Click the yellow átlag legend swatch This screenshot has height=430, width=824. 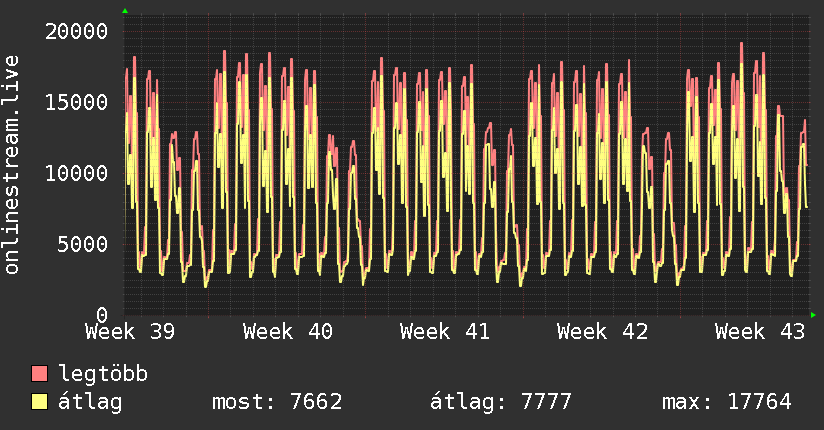(x=39, y=402)
